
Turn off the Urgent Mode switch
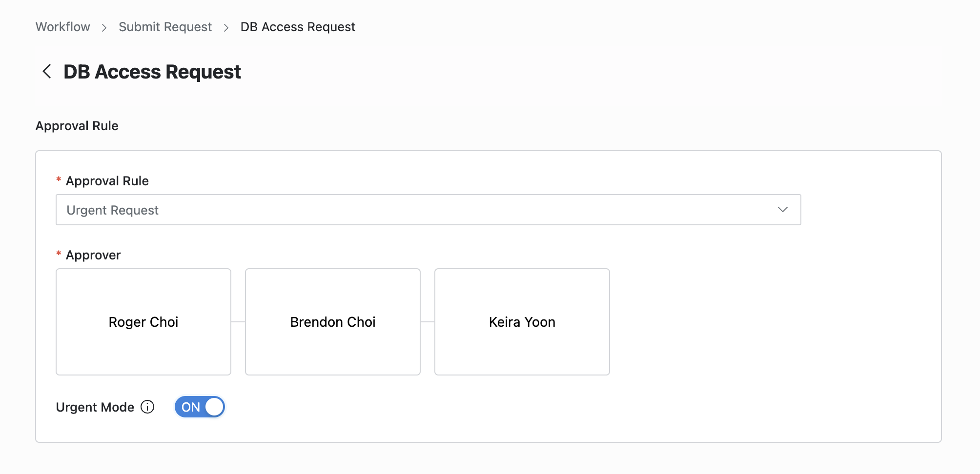(x=200, y=407)
